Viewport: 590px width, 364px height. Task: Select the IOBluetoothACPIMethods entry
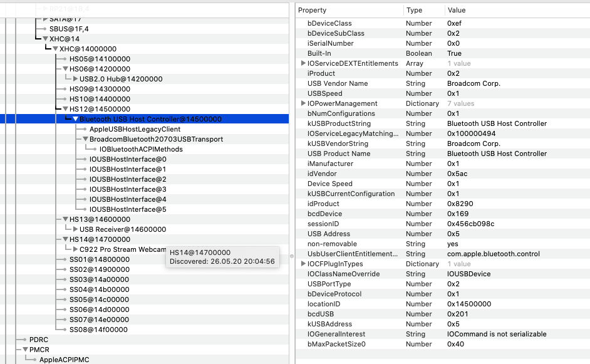point(141,149)
